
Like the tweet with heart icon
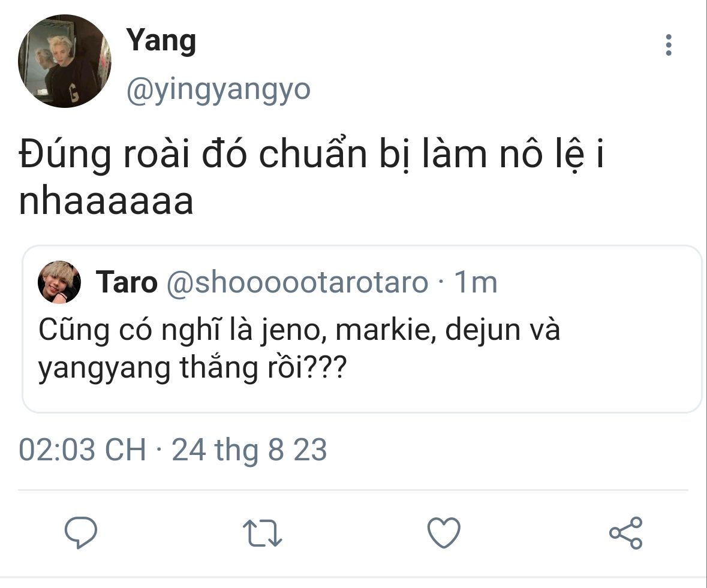coord(444,533)
